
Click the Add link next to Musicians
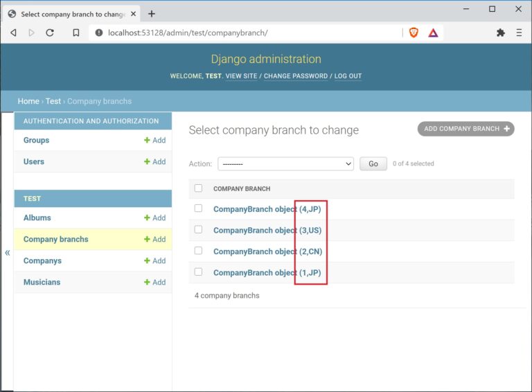154,282
